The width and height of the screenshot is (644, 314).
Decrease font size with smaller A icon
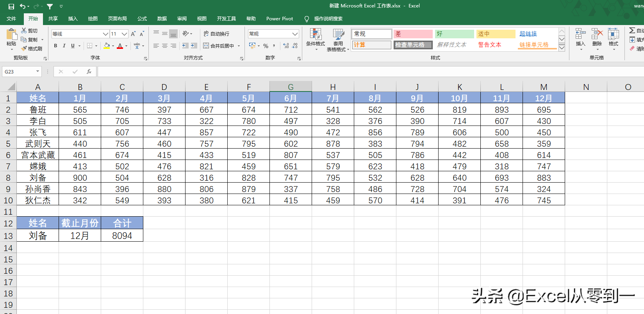pos(142,34)
